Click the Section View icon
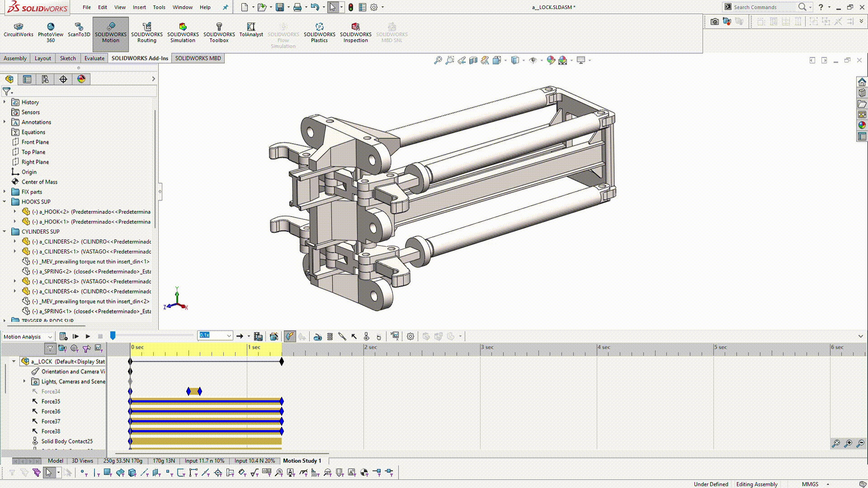 473,60
